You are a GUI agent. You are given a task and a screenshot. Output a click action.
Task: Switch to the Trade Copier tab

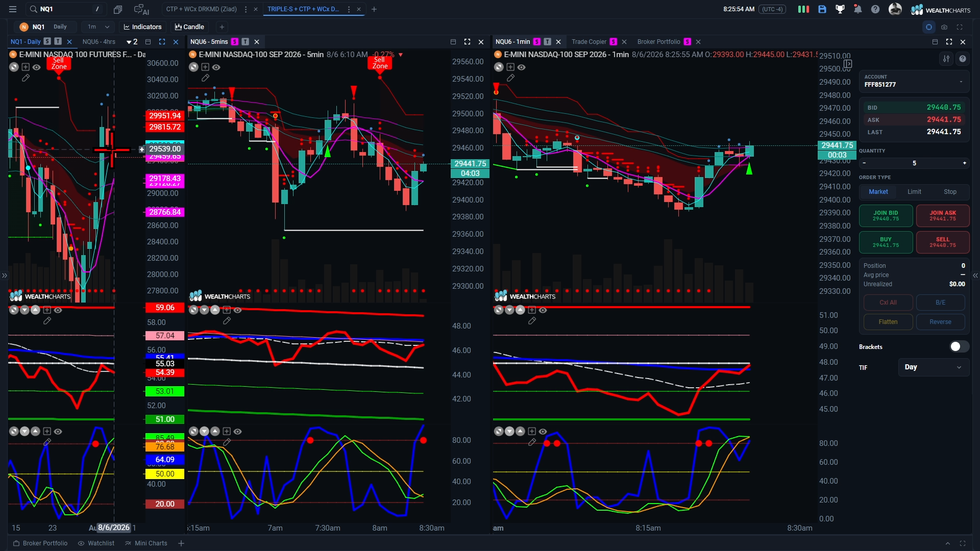589,42
